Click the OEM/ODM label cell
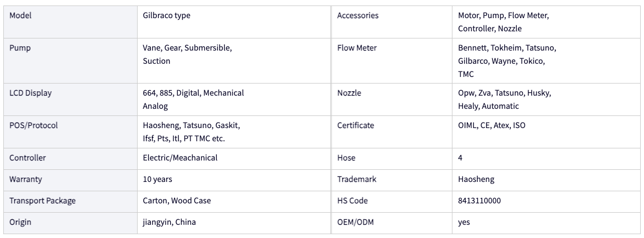The height and width of the screenshot is (238, 644). (392, 223)
